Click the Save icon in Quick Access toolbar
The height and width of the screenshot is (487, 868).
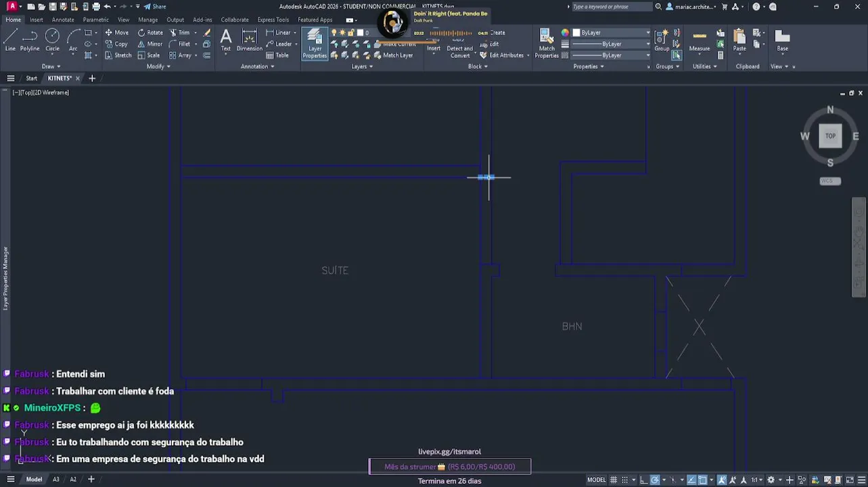point(53,7)
